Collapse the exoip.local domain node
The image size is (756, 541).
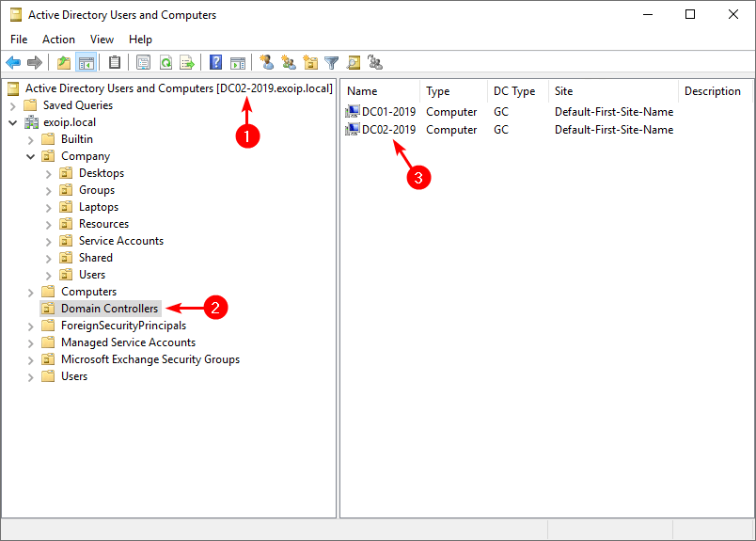pyautogui.click(x=13, y=122)
